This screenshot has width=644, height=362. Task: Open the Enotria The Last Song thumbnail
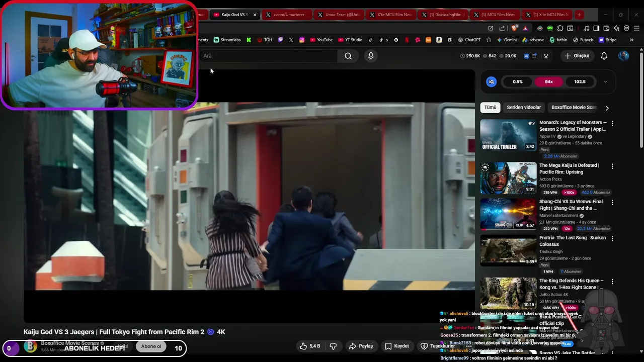(x=508, y=250)
